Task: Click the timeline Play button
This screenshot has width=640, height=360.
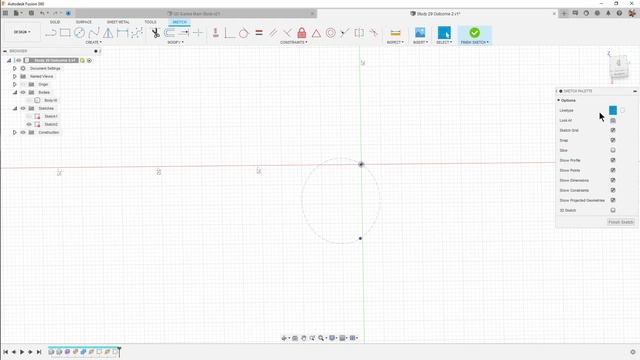Action: 22,352
